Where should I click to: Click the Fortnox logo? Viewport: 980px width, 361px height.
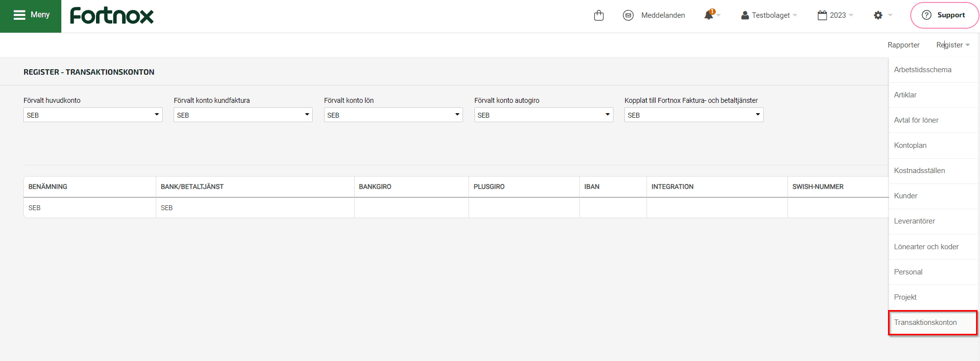pyautogui.click(x=112, y=15)
